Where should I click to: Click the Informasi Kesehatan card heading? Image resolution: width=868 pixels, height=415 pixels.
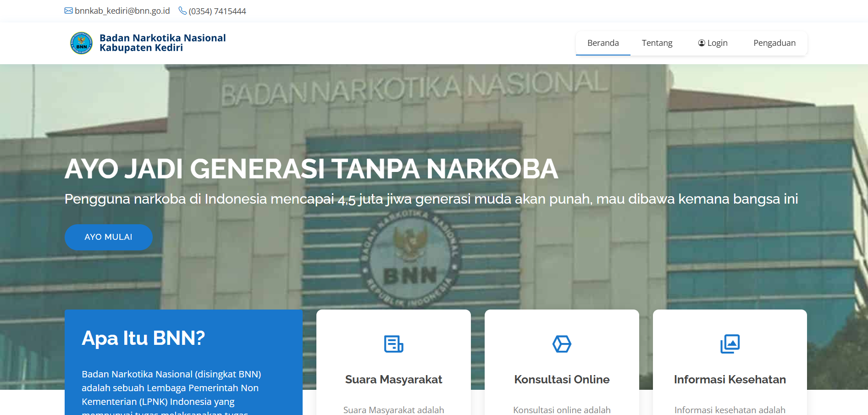[x=730, y=380]
